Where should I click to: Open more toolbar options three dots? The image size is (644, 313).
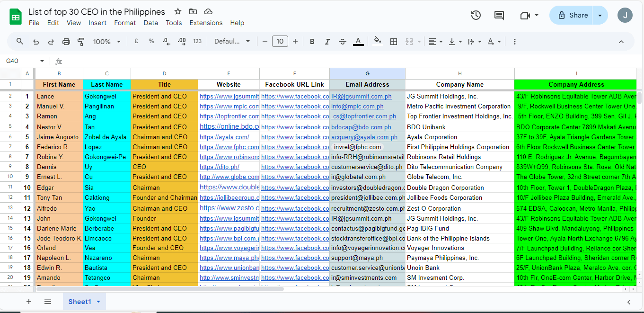515,42
